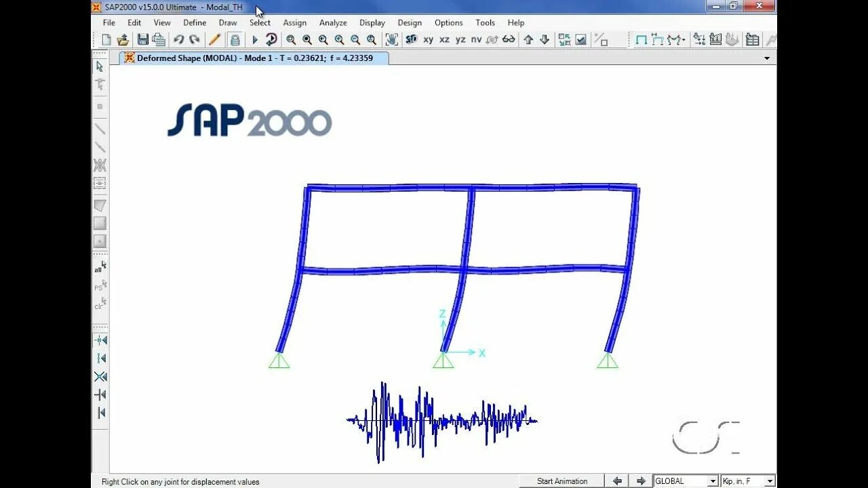This screenshot has width=868, height=488.
Task: Select the pointer tool in the side toolbar
Action: tap(100, 66)
